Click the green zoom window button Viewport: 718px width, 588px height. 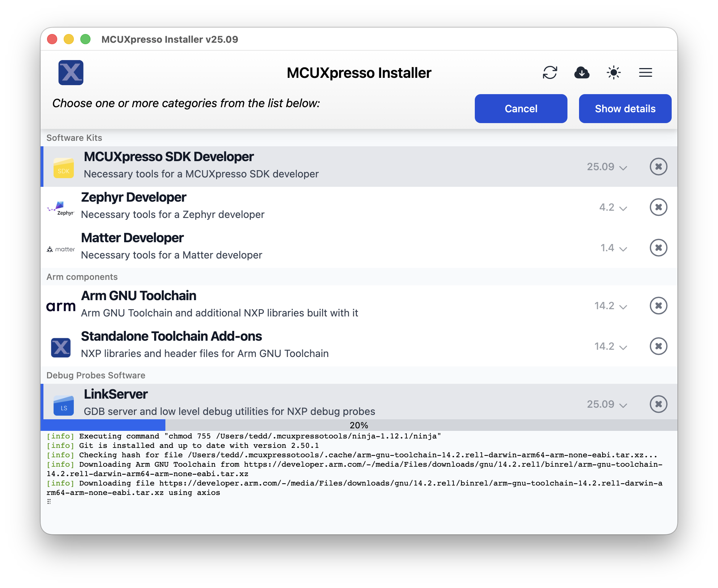(x=85, y=39)
